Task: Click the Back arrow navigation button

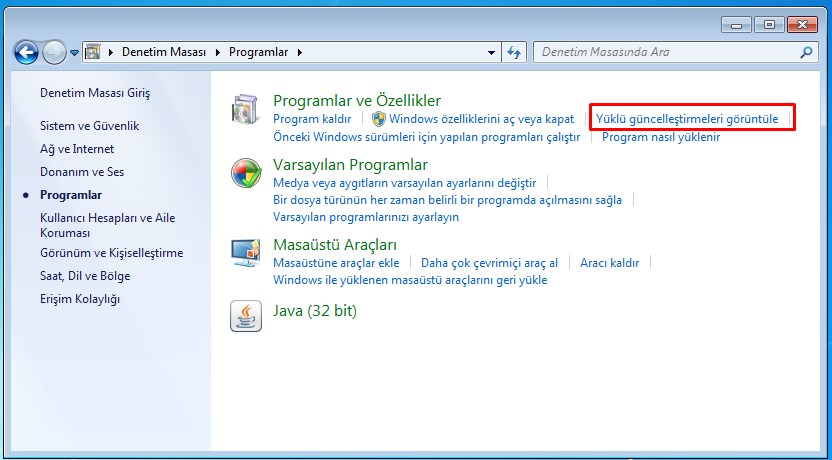Action: tap(27, 52)
